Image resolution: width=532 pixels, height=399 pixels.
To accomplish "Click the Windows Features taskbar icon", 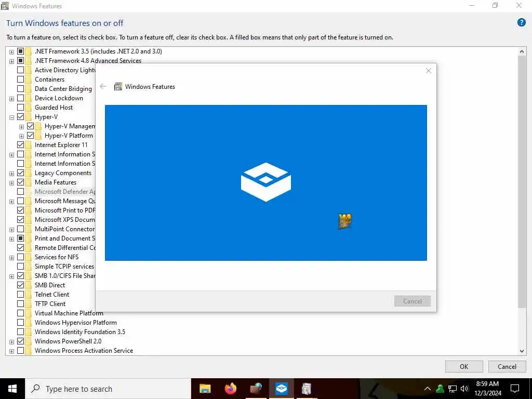I will tap(307, 389).
